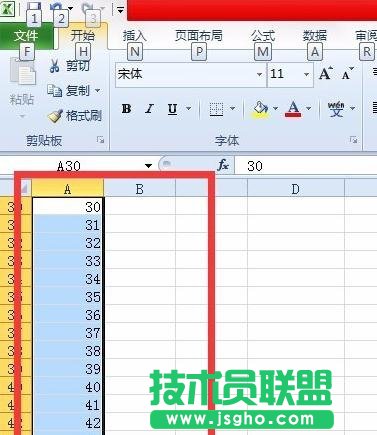The width and height of the screenshot is (377, 435).
Task: Open borders dropdown arrow
Action: (x=232, y=109)
